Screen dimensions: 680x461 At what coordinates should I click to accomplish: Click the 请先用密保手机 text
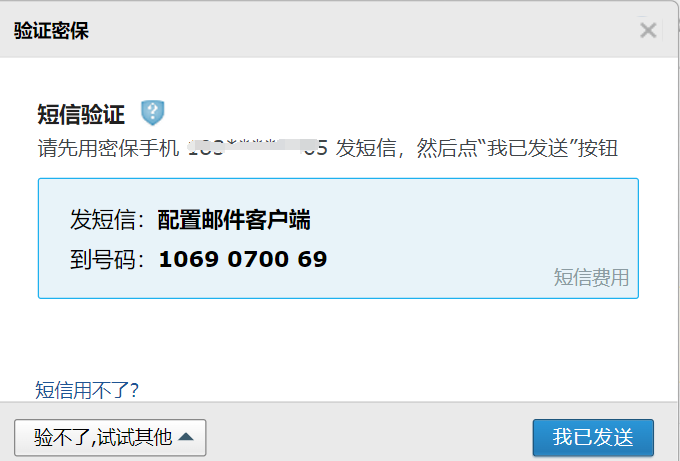108,148
